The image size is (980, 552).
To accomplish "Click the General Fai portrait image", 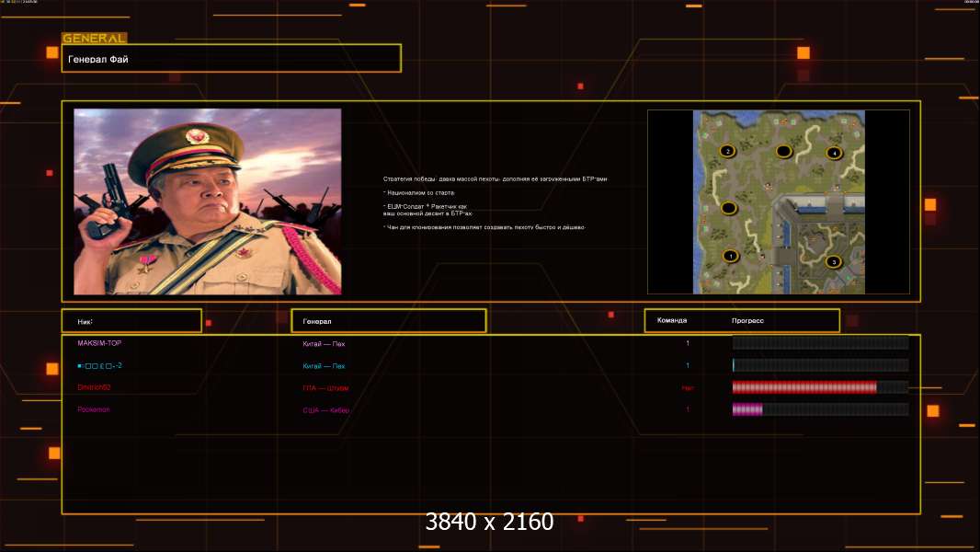I will click(207, 201).
